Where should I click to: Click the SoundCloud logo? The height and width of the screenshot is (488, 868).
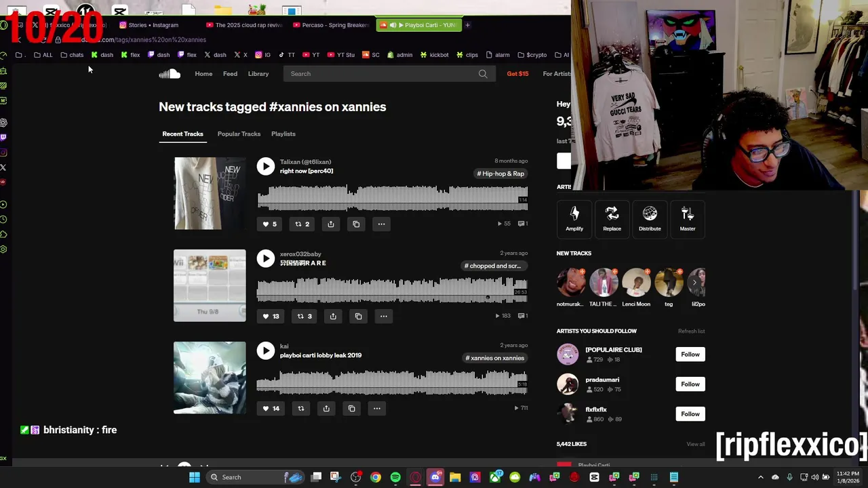coord(170,74)
